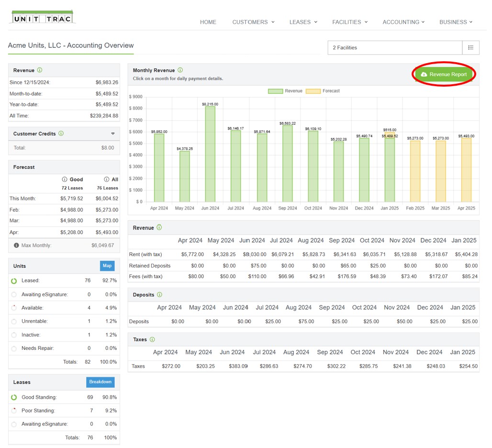Click the Taxes section info icon
492x448 pixels.
coord(152,339)
